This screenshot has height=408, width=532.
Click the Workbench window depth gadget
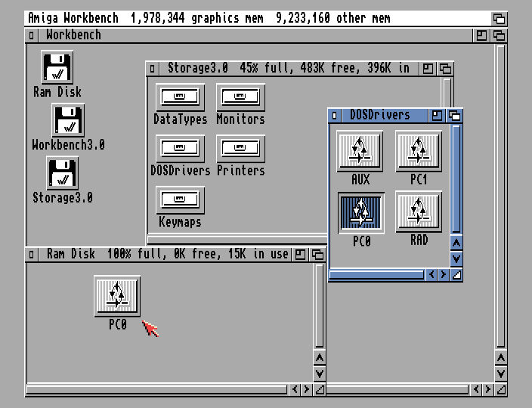coord(499,36)
